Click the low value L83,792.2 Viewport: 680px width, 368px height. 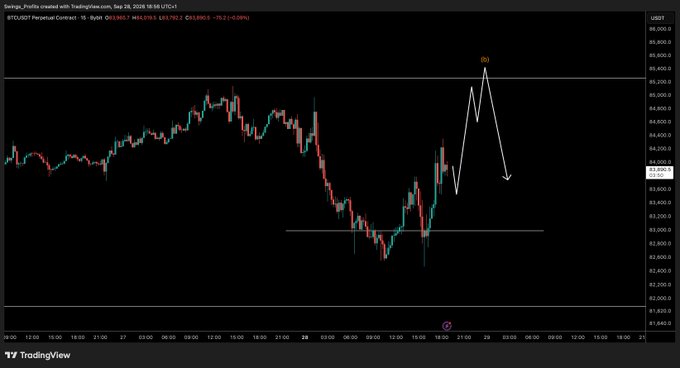click(x=171, y=18)
